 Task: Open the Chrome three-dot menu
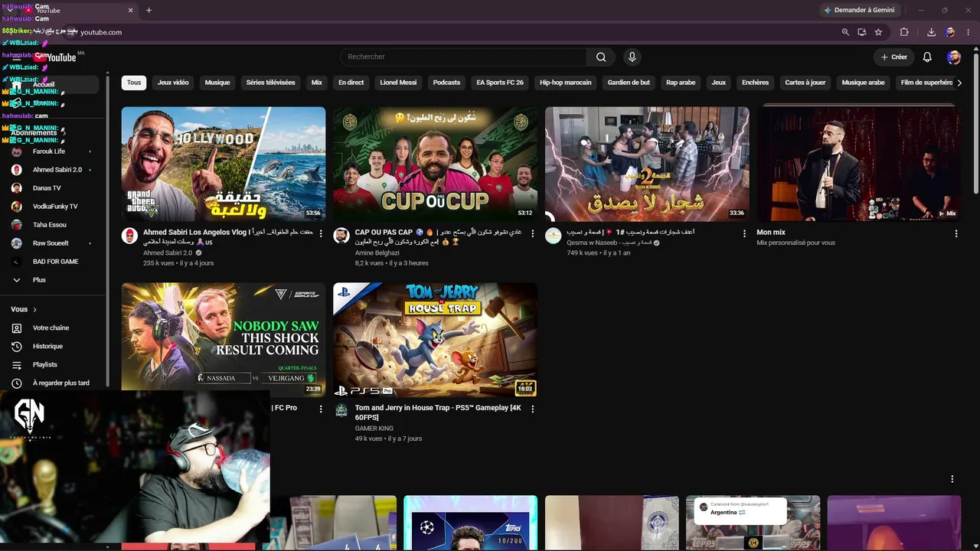point(968,32)
